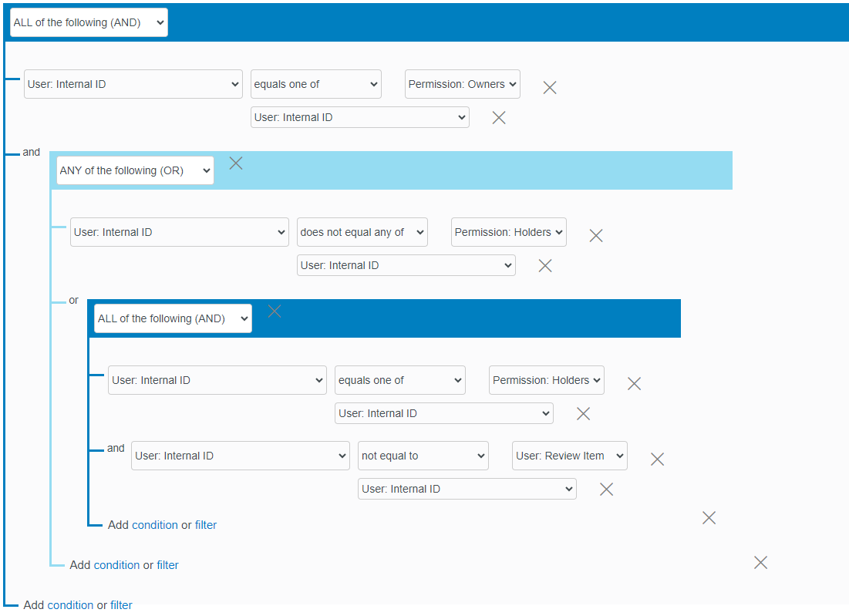Delete the nested ANY (OR) filter group header
The height and width of the screenshot is (616, 849).
236,163
